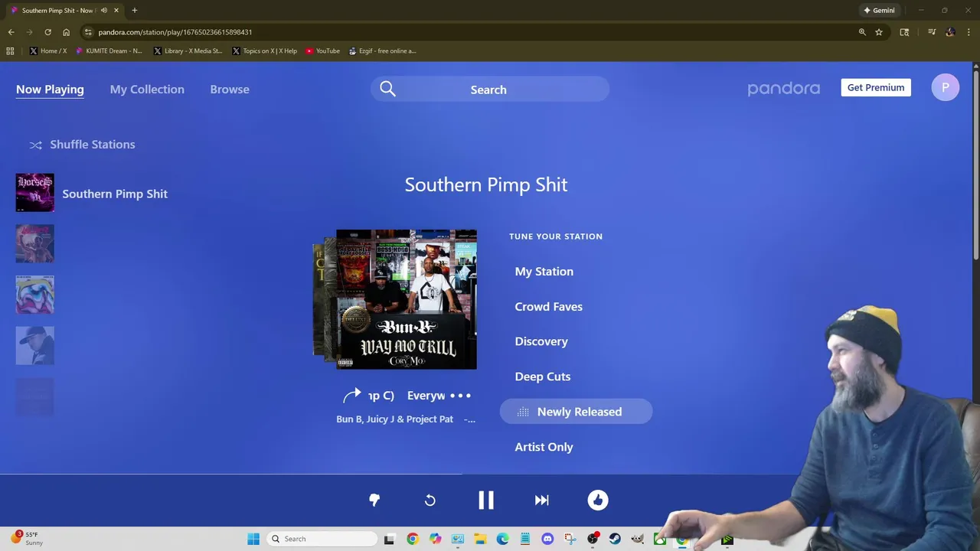
Task: Click the Windows taskbar search box
Action: click(x=322, y=539)
